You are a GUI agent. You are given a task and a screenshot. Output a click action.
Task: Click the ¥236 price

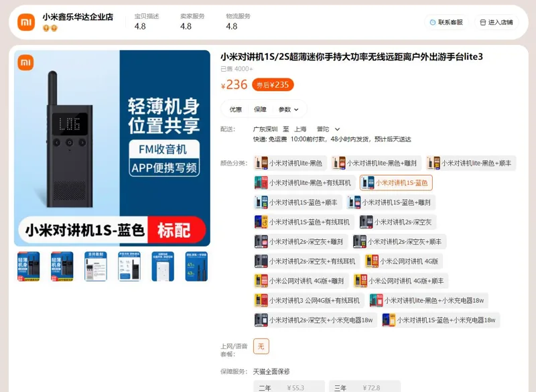pos(234,84)
